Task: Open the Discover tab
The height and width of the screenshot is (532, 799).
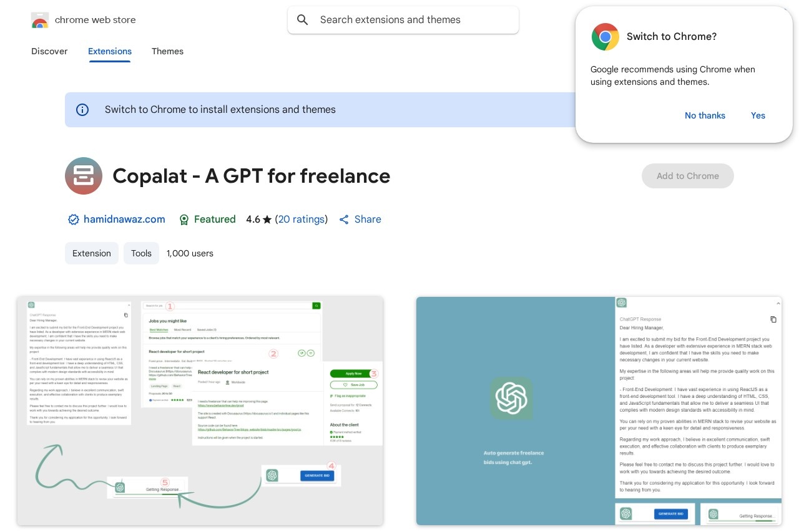Action: (49, 51)
